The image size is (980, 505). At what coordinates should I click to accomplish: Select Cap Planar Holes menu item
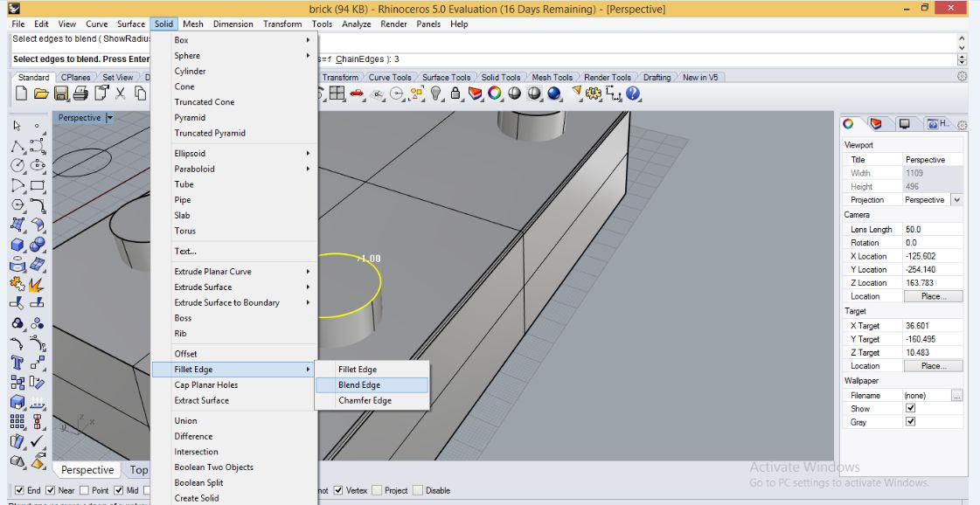(x=235, y=385)
